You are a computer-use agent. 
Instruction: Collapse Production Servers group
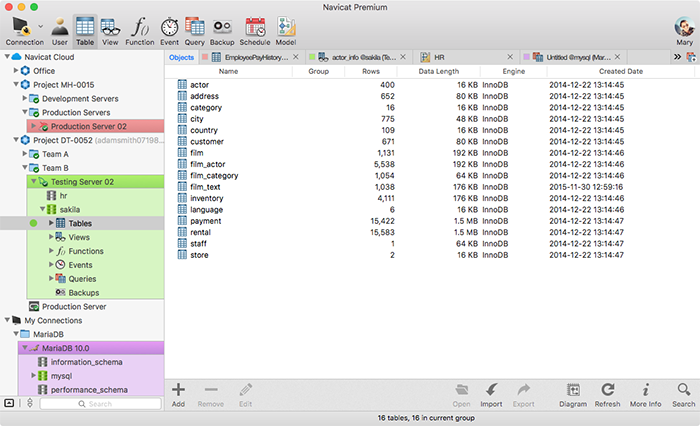click(25, 112)
